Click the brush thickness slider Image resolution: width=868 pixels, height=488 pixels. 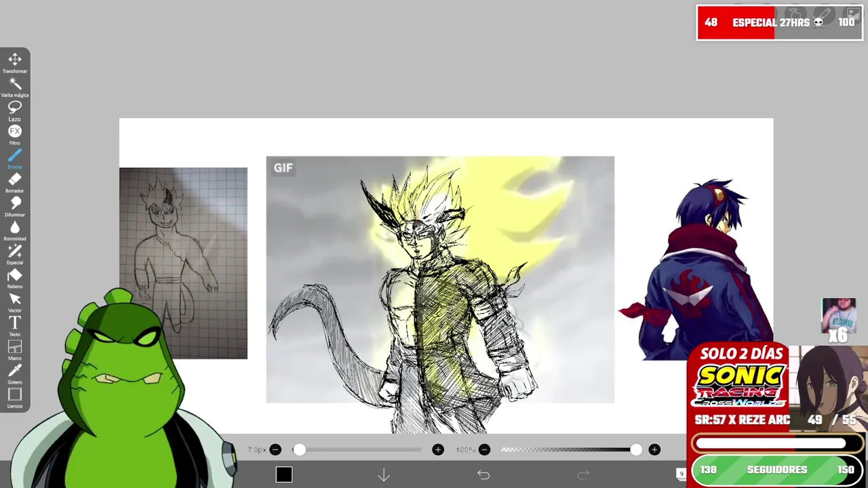click(357, 449)
